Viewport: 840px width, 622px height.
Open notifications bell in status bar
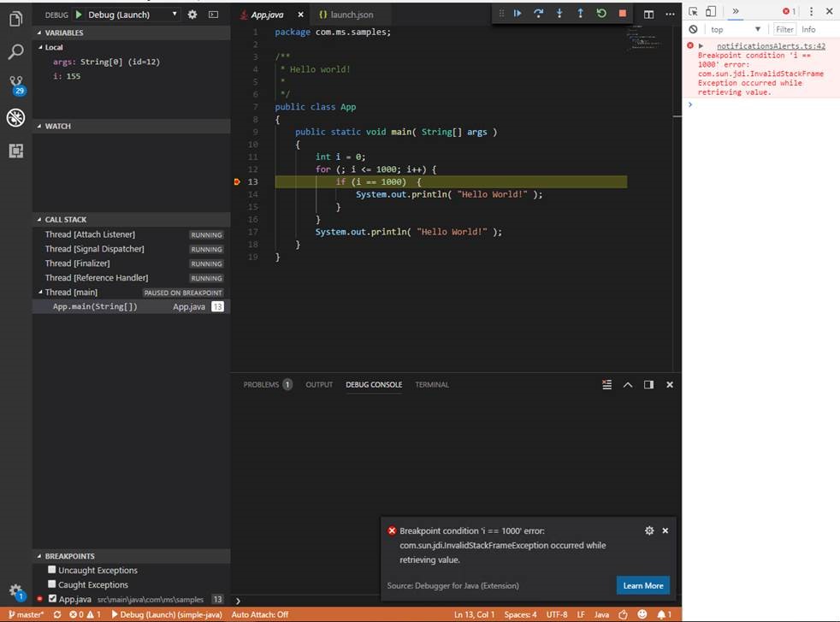[665, 614]
